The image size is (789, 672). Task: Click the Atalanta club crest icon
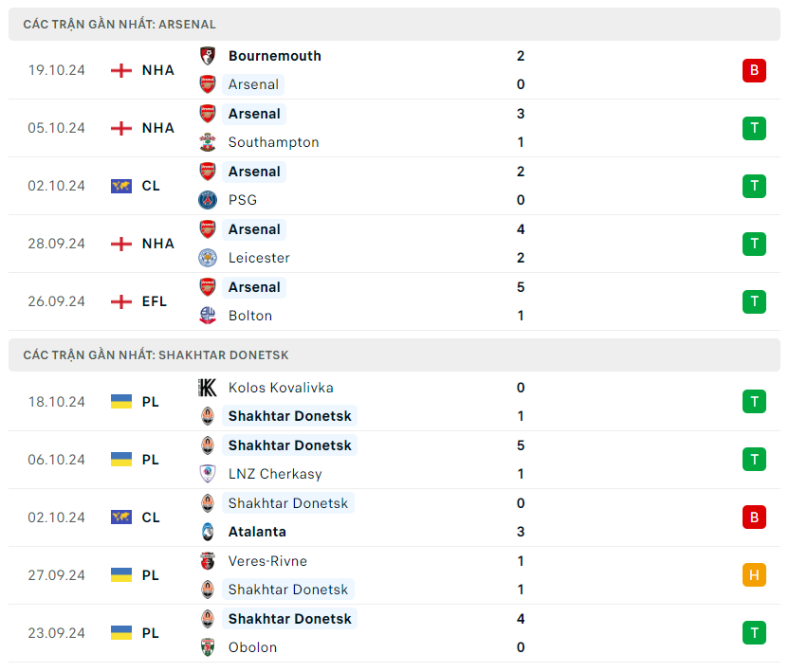pyautogui.click(x=208, y=532)
